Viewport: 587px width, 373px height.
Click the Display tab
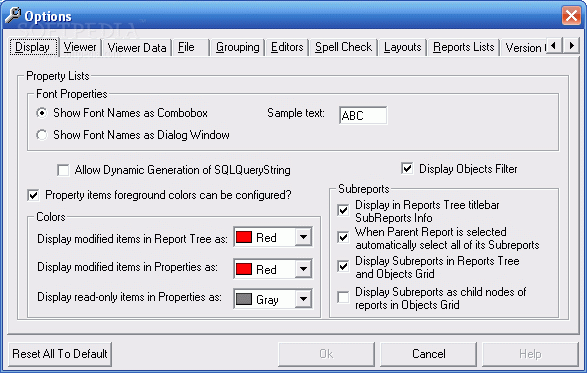(x=33, y=47)
